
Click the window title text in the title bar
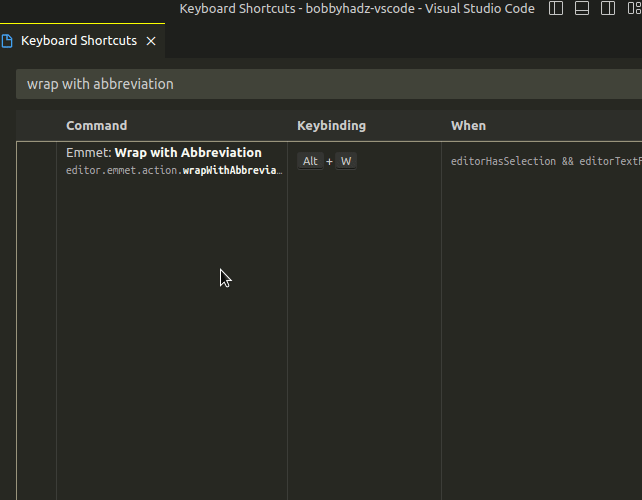point(357,9)
